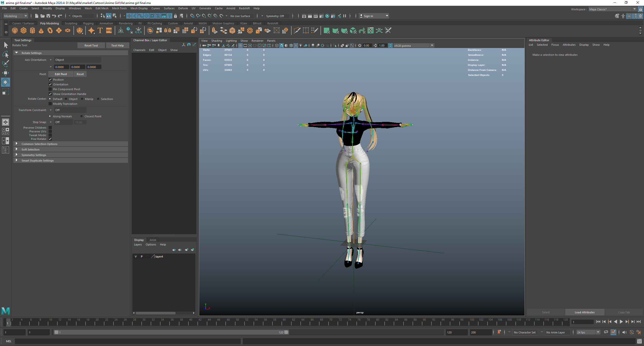Open the Step Snap Off dropdown

click(63, 122)
